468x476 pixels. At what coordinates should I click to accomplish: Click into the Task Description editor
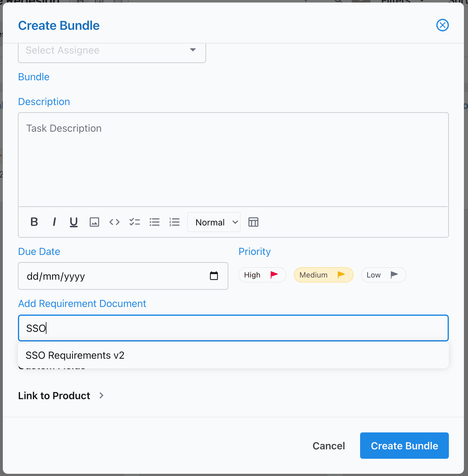coord(233,160)
